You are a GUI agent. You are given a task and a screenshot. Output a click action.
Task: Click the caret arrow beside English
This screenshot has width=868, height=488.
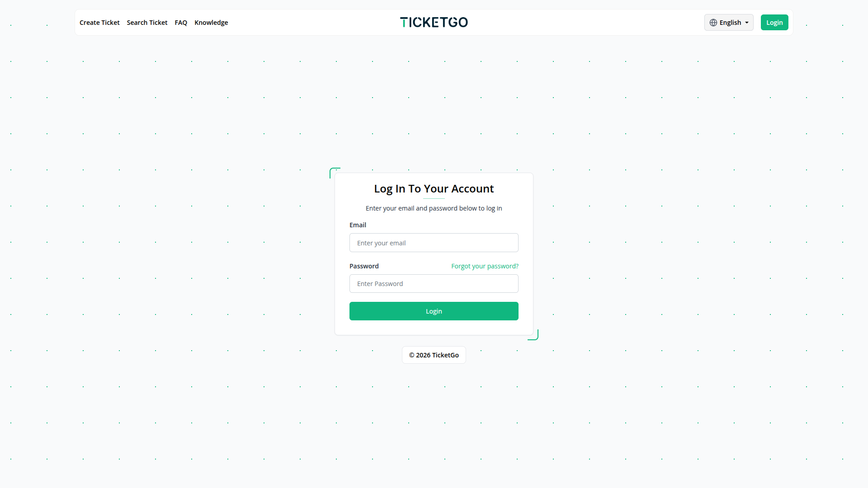pos(747,23)
